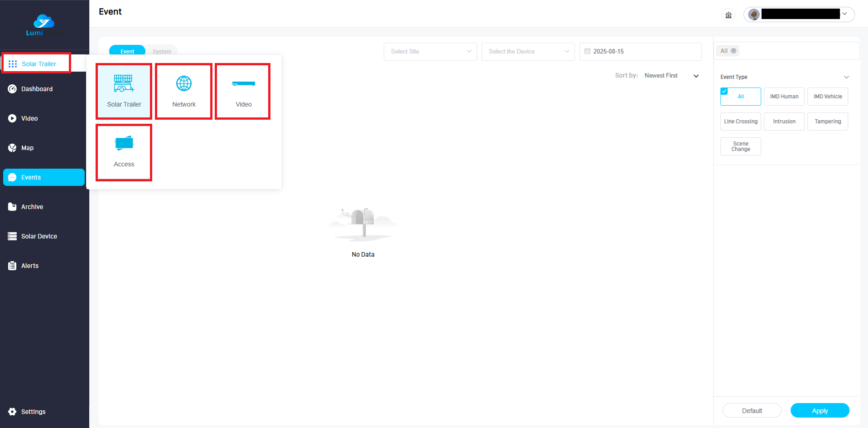The width and height of the screenshot is (868, 428).
Task: Open the Sort by Newest First dropdown
Action: tap(671, 76)
